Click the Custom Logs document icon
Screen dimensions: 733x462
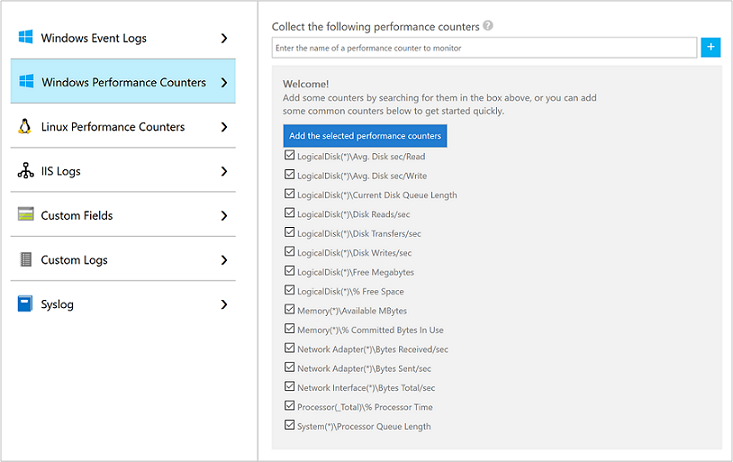coord(26,260)
